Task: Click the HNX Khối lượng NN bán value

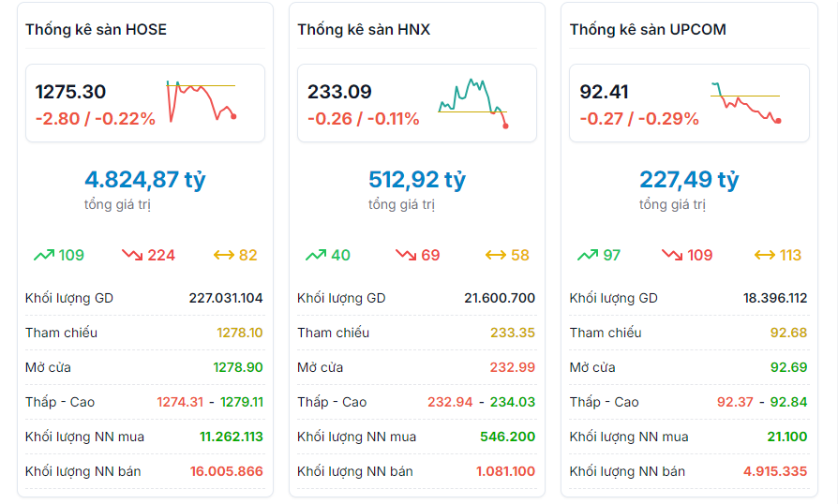Action: (506, 471)
